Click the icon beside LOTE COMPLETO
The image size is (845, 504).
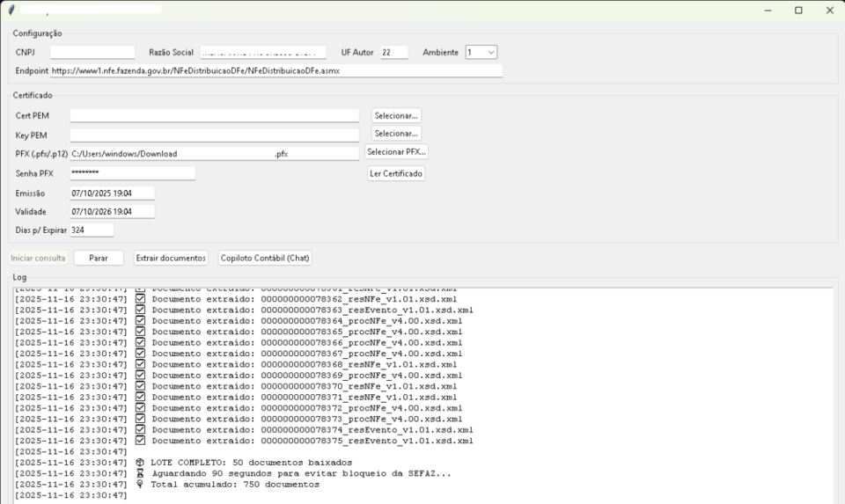coord(140,463)
